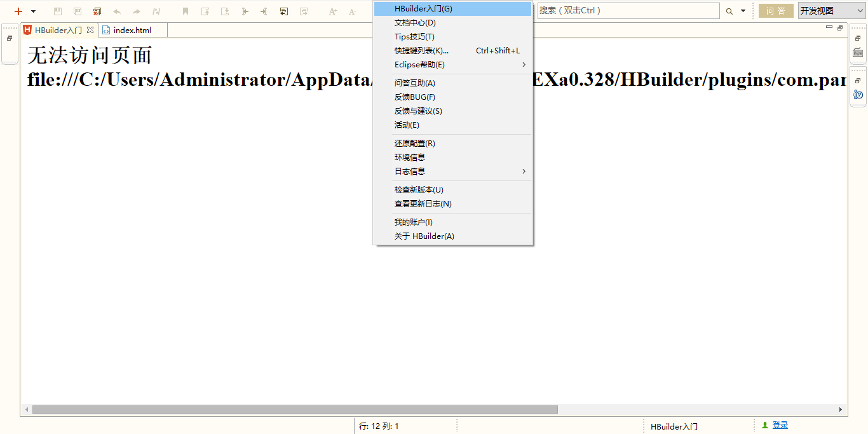Image resolution: width=868 pixels, height=434 pixels.
Task: Switch to the index.html tab
Action: (132, 30)
